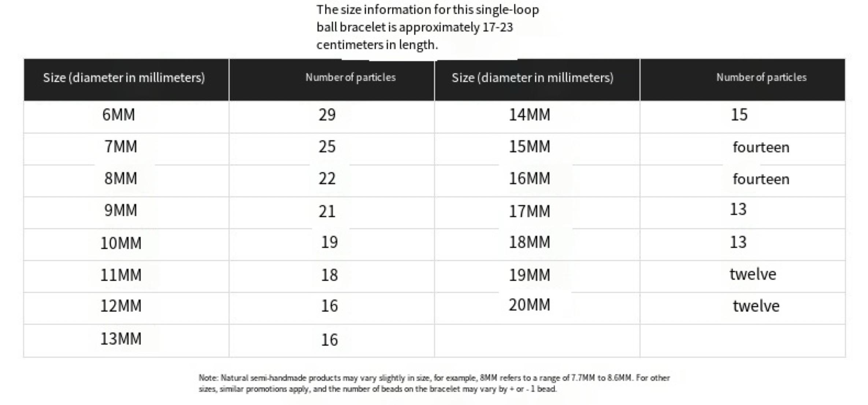
Task: Click the 17MM size cell
Action: click(x=529, y=211)
